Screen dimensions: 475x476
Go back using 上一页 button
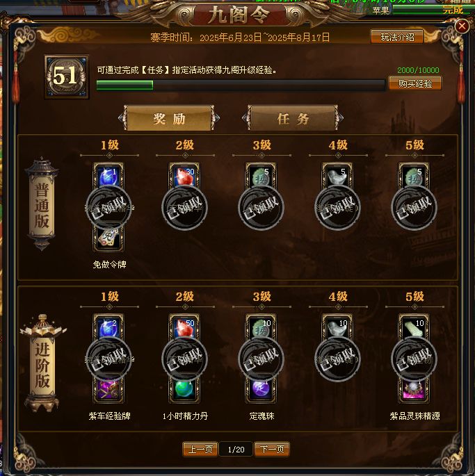(x=200, y=449)
